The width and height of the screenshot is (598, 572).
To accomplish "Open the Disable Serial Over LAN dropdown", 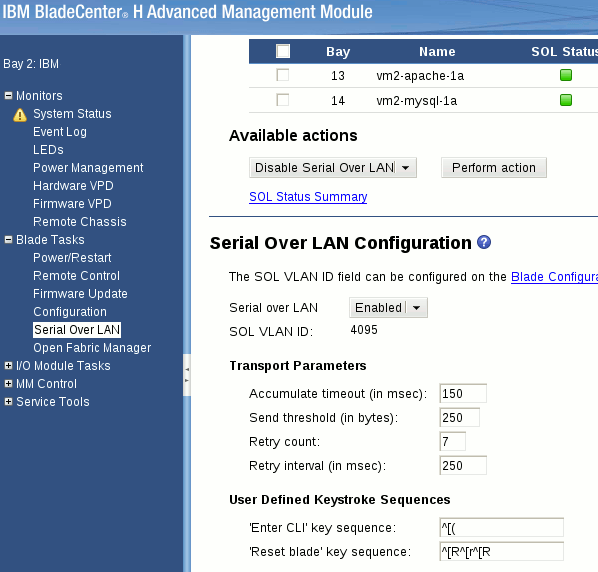I will click(333, 167).
